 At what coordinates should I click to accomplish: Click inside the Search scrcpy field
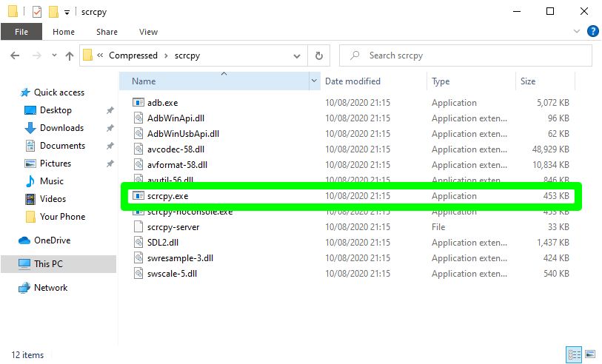coord(465,55)
